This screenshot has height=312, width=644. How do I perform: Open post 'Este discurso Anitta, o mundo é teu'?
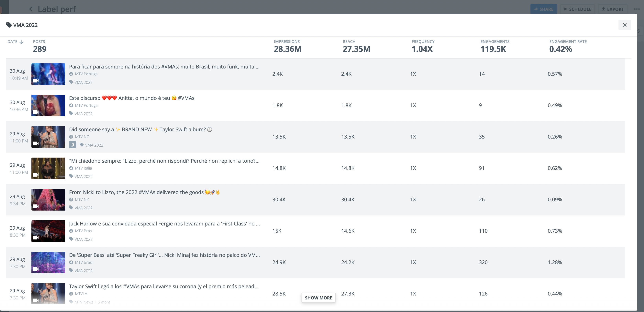tap(132, 98)
